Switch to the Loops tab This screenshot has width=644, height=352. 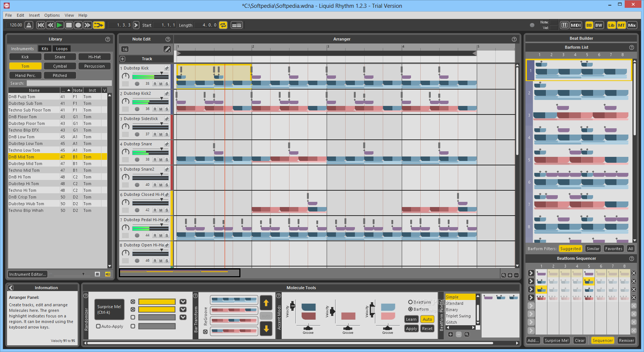[x=62, y=49]
